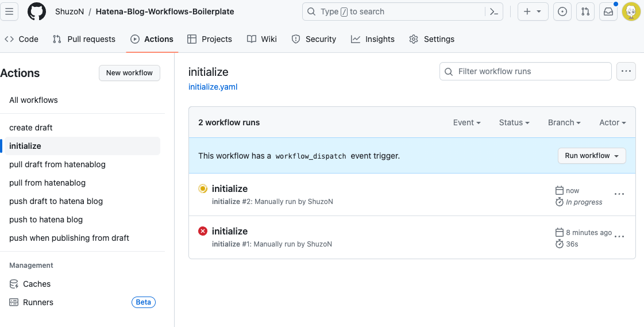
Task: Open the workflow options ellipsis menu
Action: coord(626,71)
